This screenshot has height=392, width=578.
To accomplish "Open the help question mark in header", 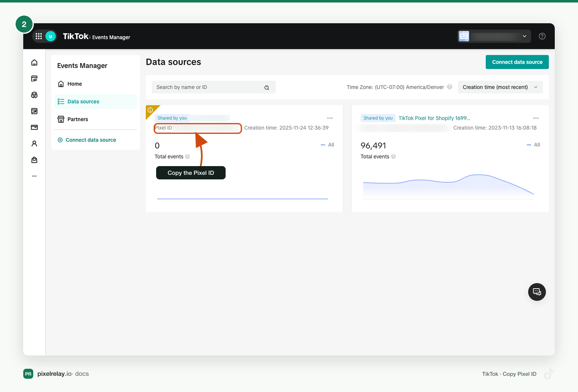I will [542, 36].
